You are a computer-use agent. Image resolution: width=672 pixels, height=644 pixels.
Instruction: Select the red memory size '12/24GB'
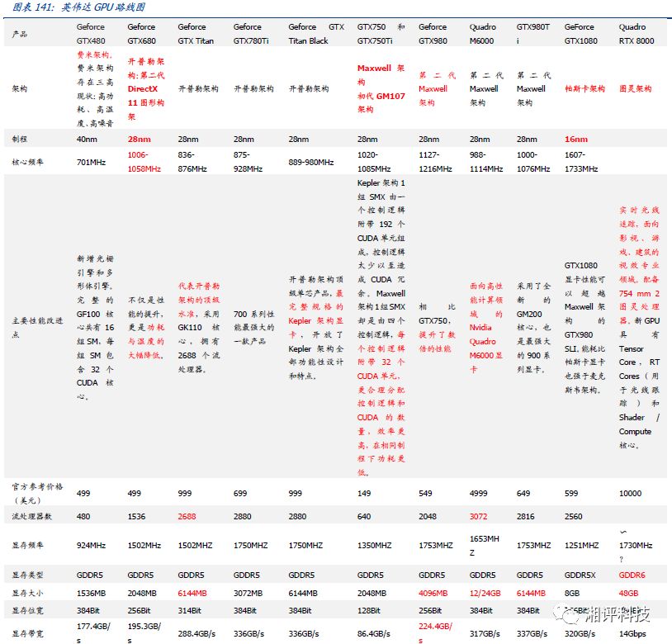click(485, 594)
